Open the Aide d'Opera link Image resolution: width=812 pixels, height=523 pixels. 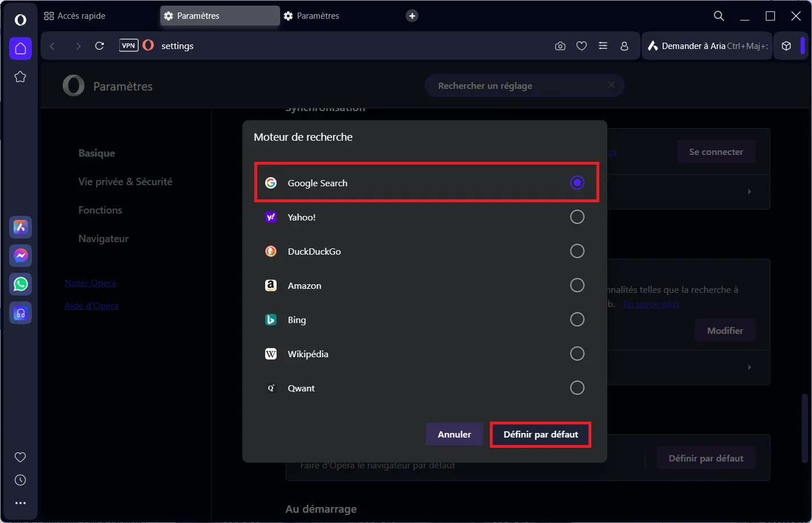91,306
